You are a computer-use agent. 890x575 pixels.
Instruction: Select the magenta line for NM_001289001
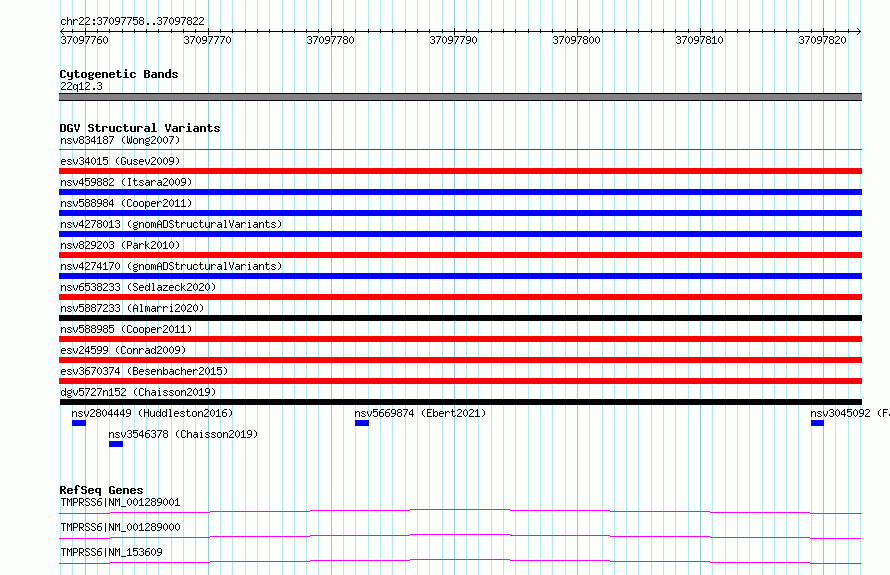pos(460,511)
